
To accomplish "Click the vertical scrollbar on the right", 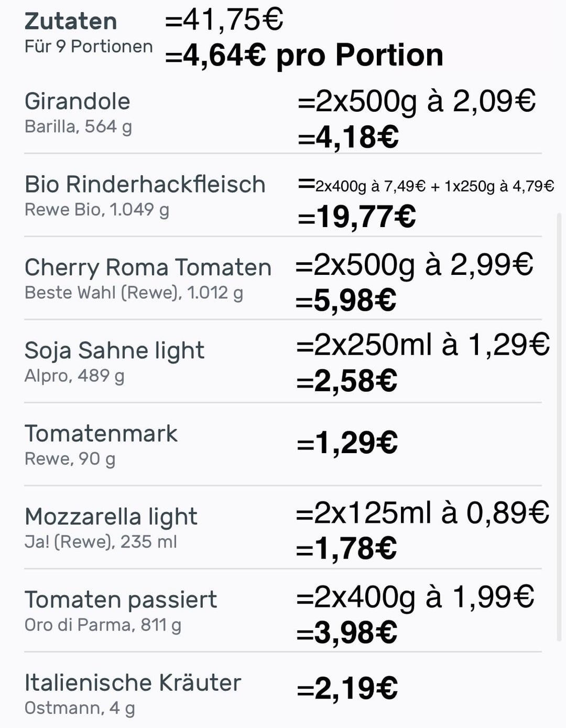I will tap(559, 426).
